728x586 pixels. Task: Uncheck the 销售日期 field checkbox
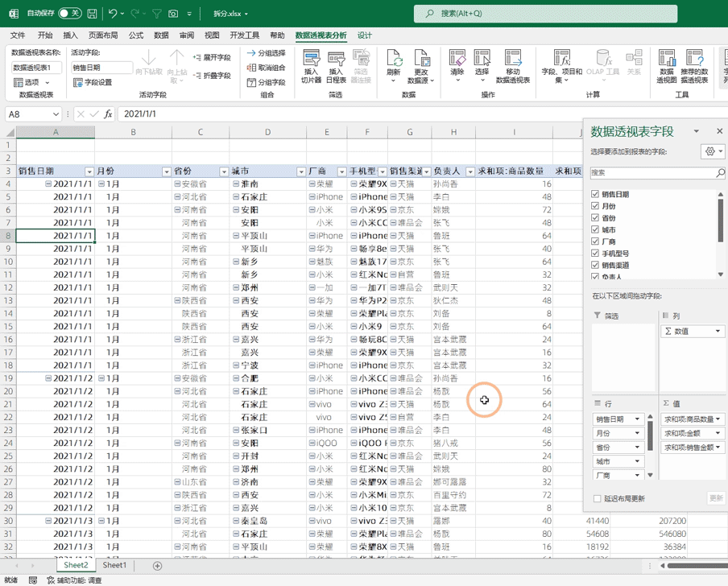[x=595, y=194]
